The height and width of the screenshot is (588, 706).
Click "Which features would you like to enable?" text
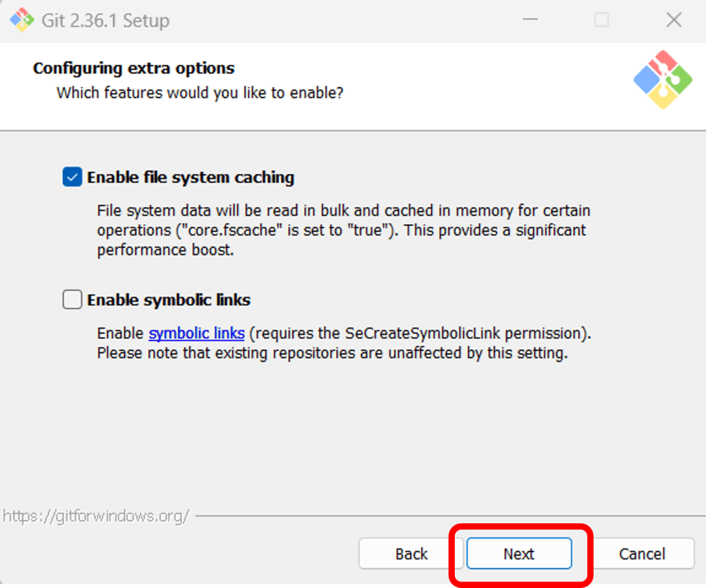click(x=200, y=93)
